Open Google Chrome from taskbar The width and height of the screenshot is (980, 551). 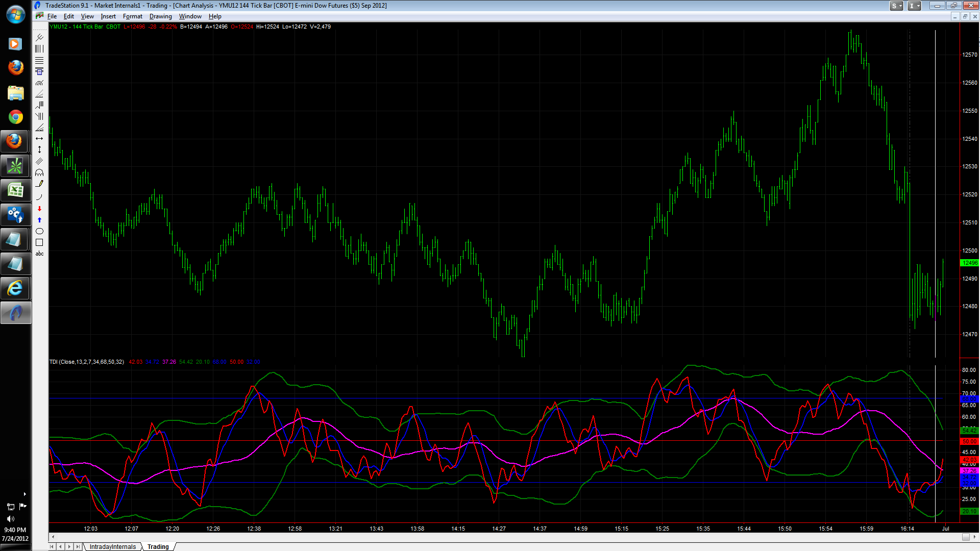pos(15,117)
